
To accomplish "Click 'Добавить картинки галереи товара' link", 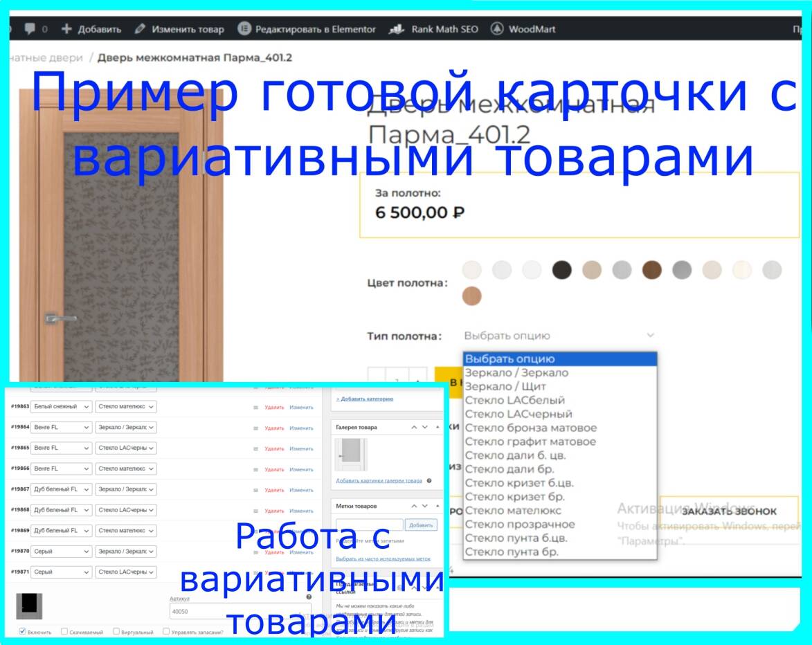I will coord(378,480).
